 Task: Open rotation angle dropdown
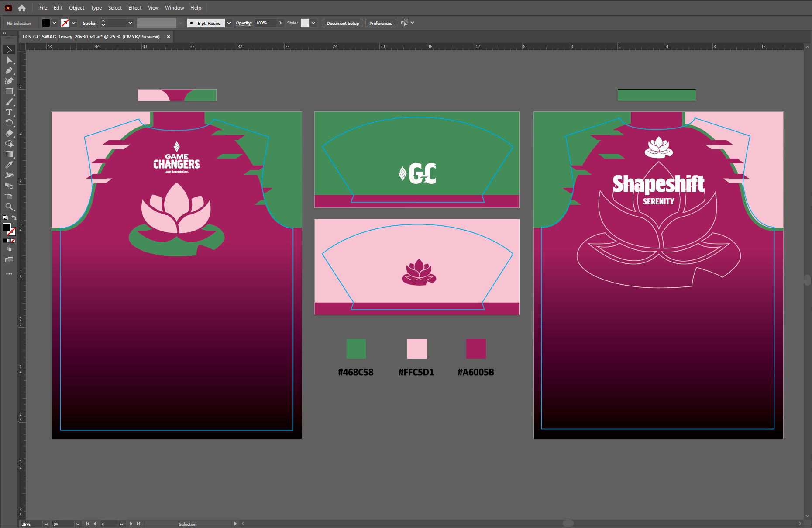click(x=78, y=524)
